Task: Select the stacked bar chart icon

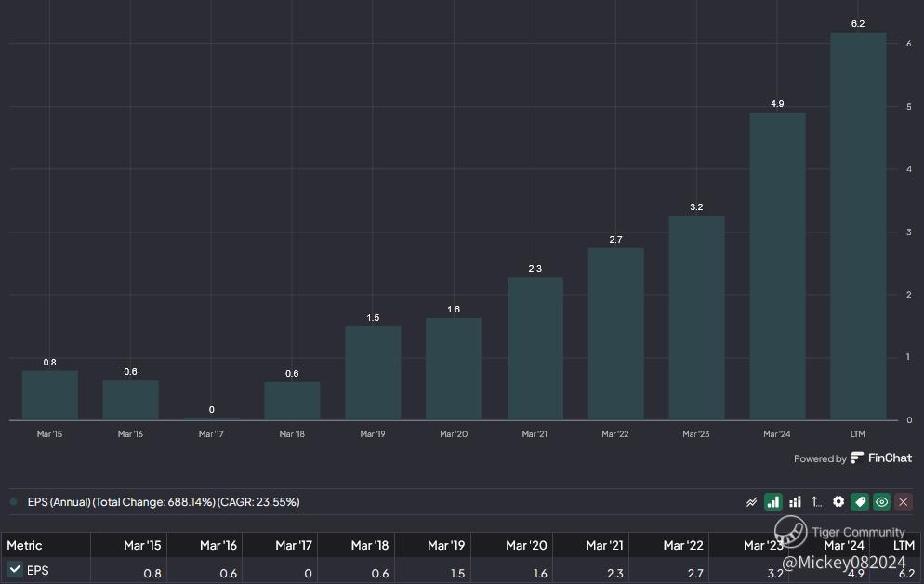Action: tap(795, 502)
